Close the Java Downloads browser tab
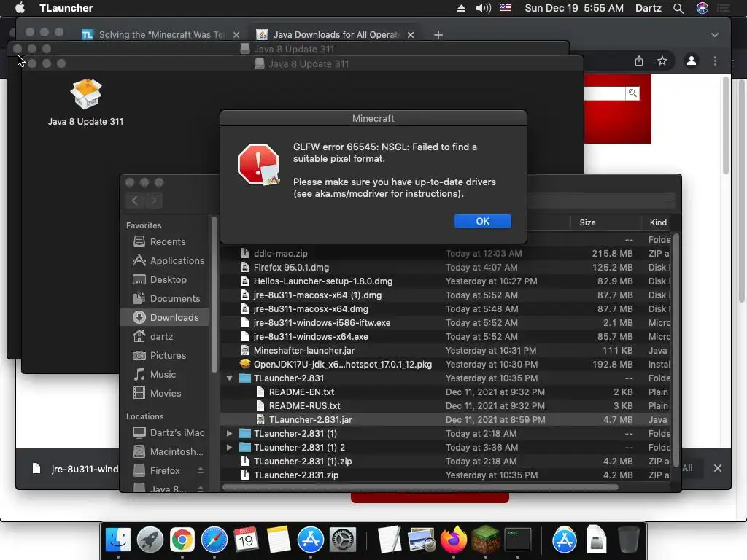This screenshot has height=560, width=747. point(411,35)
